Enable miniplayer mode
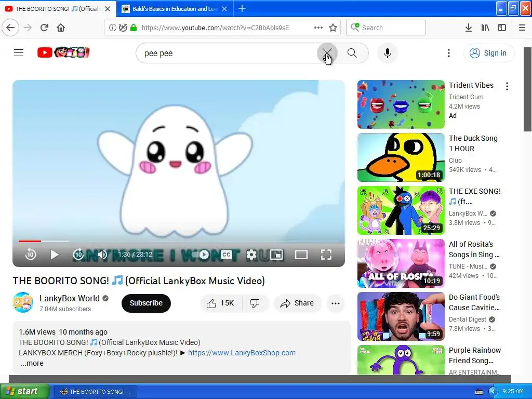This screenshot has height=399, width=532. [x=276, y=254]
